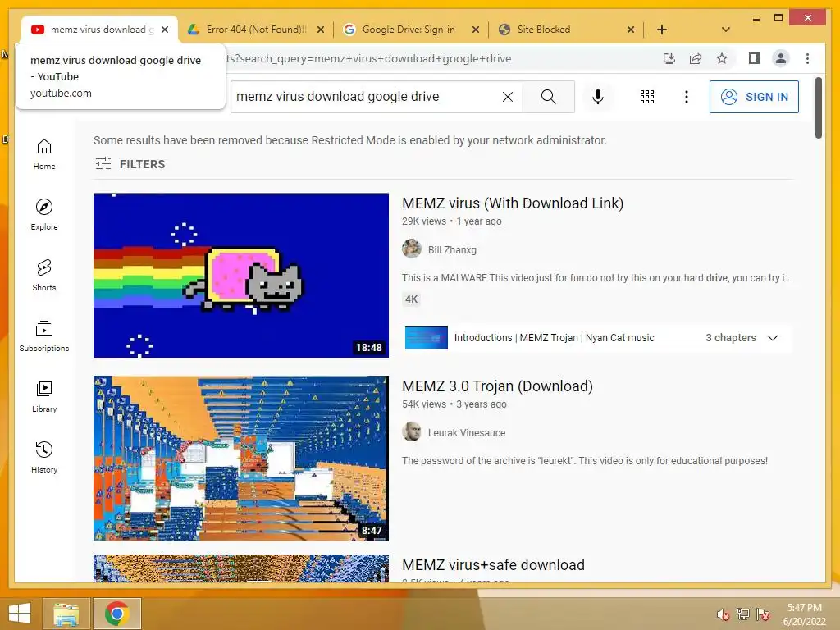Open the Action Center flag icon
This screenshot has width=840, height=630.
(x=763, y=614)
